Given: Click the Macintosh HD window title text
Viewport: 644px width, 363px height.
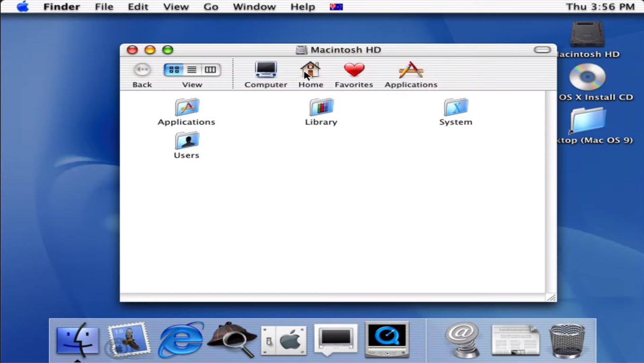Looking at the screenshot, I should click(x=346, y=50).
